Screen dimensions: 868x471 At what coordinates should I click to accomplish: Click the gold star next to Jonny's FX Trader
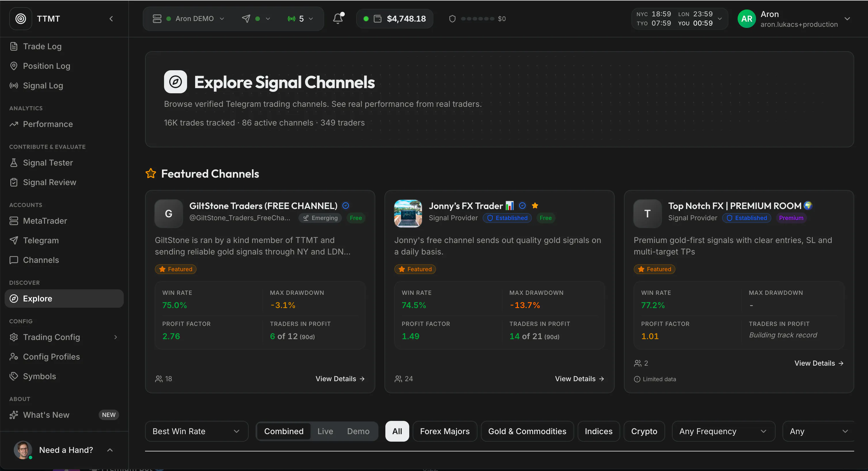pyautogui.click(x=535, y=206)
